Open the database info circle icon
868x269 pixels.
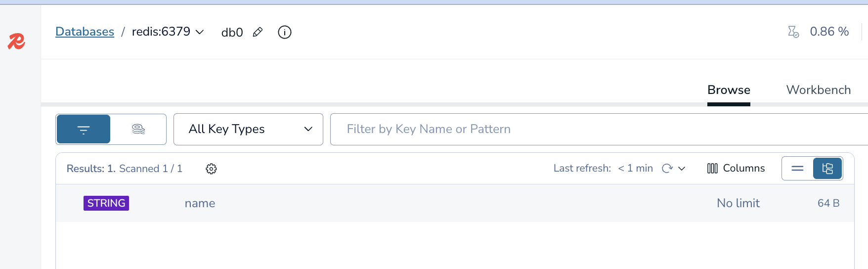point(285,32)
